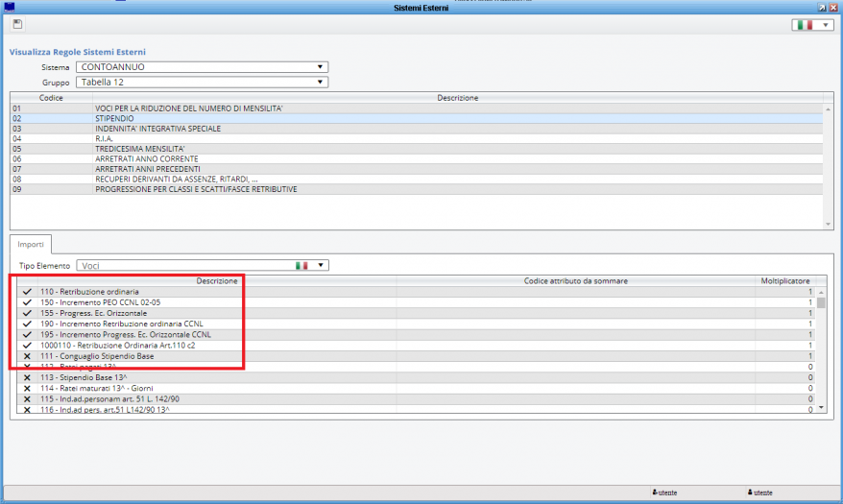The height and width of the screenshot is (504, 843).
Task: Click the detach window icon in title bar
Action: pyautogui.click(x=822, y=8)
